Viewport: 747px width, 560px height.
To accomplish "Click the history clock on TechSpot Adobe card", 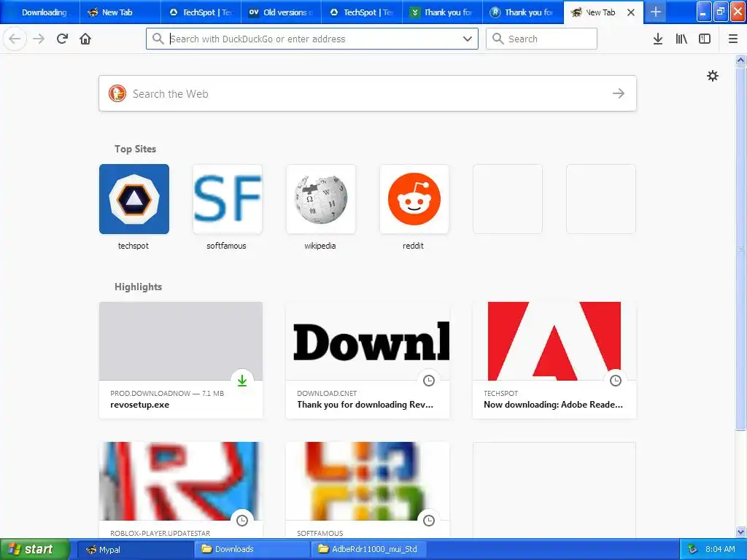I will pyautogui.click(x=616, y=381).
